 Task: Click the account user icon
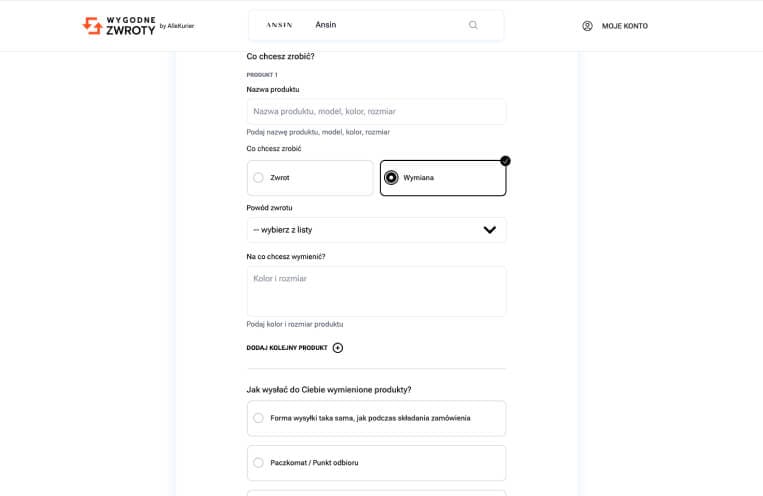(587, 26)
